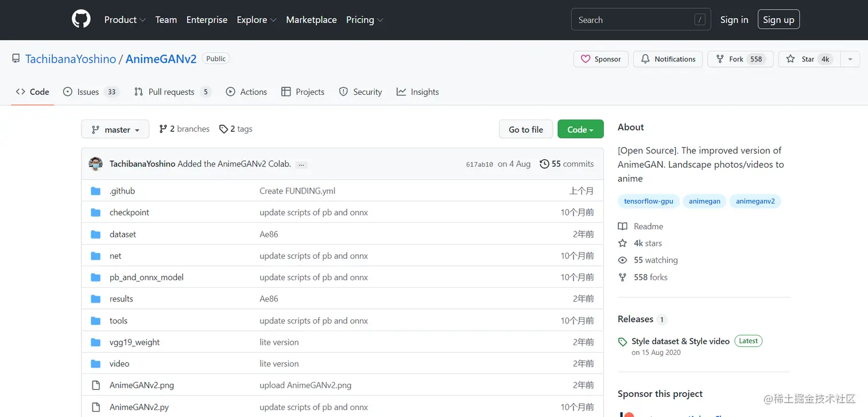The image size is (868, 417).
Task: Click the vgg19_weight folder icon
Action: tap(96, 342)
